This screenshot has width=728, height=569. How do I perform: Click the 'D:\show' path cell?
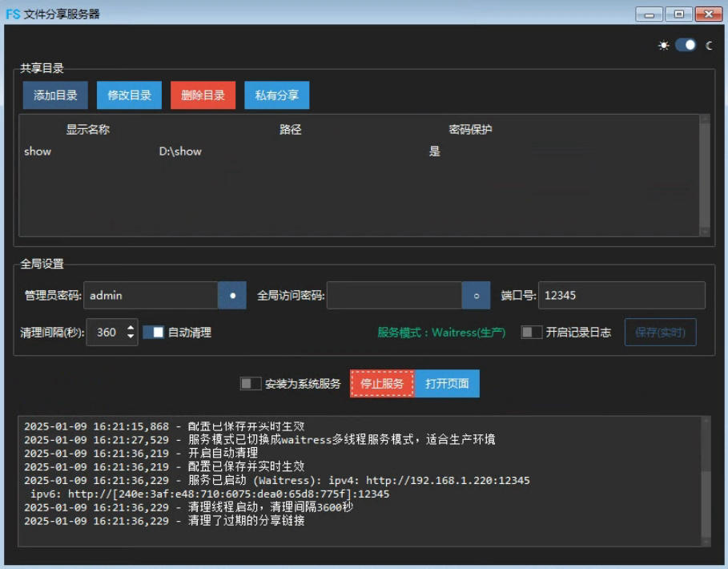180,151
